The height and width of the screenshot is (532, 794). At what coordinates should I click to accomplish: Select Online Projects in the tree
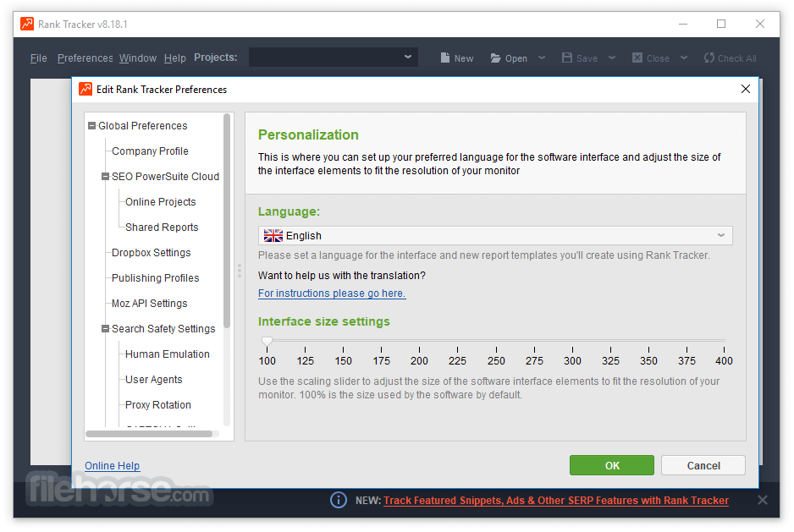pos(161,202)
